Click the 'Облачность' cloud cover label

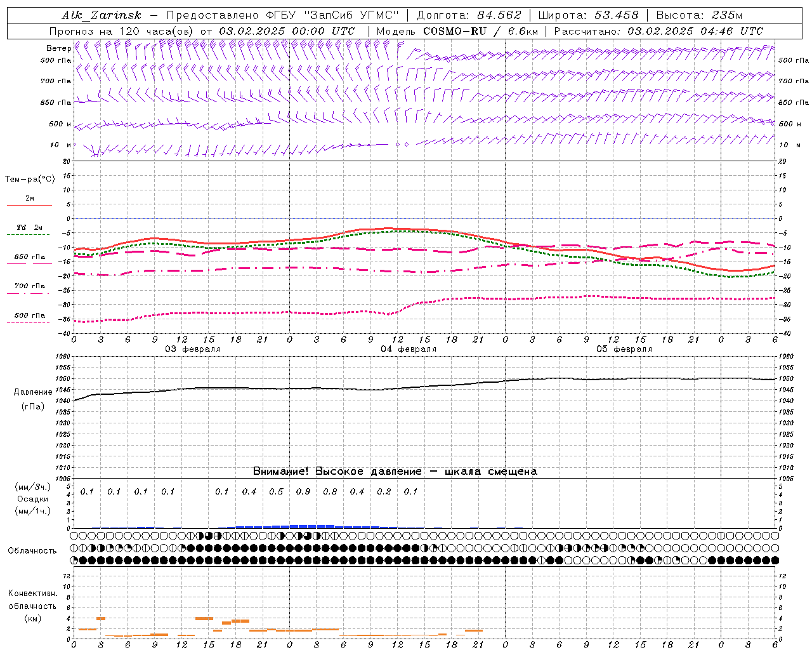click(32, 550)
